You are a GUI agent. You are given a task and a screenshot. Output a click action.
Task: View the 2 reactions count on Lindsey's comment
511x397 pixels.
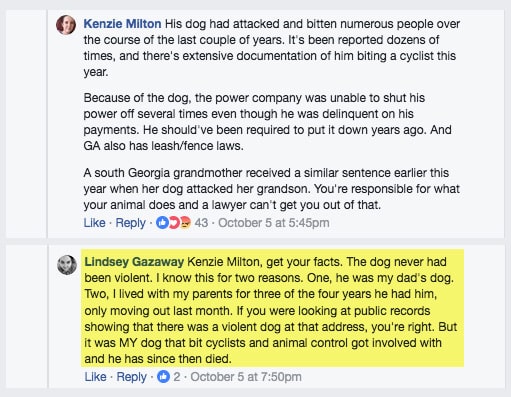click(x=177, y=377)
